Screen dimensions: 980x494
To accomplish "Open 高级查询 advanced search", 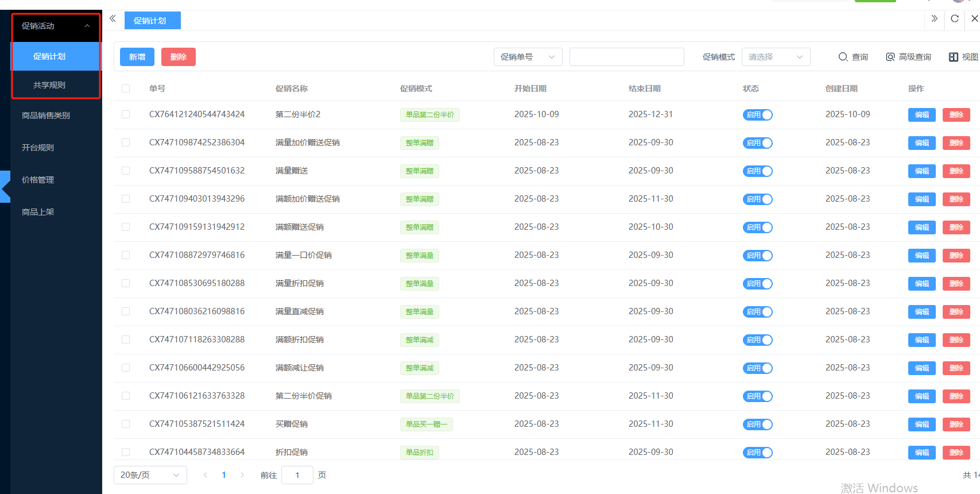I will click(908, 57).
